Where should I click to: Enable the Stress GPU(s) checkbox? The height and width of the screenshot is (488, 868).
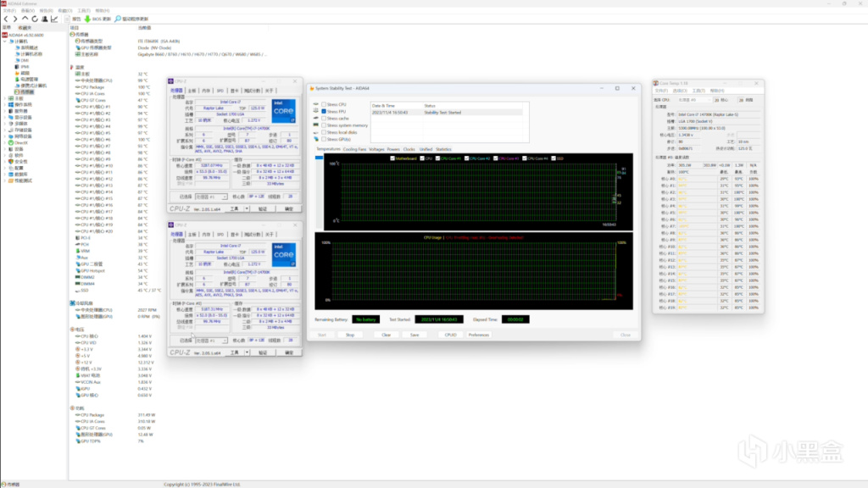[324, 140]
